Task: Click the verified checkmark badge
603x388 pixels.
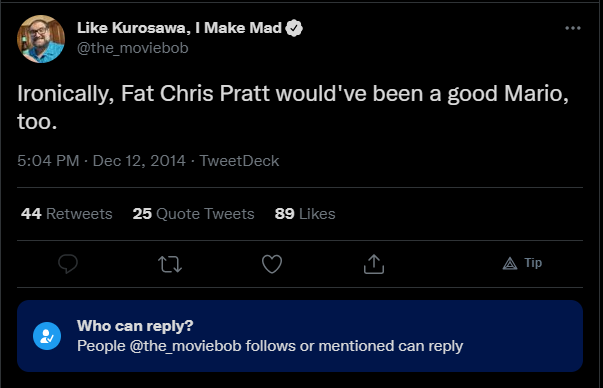Action: (294, 28)
